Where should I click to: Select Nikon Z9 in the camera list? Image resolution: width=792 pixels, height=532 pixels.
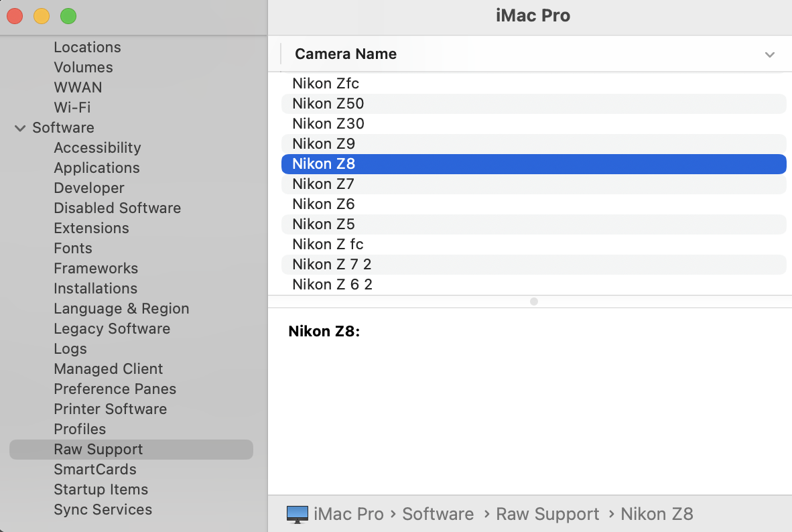point(324,143)
